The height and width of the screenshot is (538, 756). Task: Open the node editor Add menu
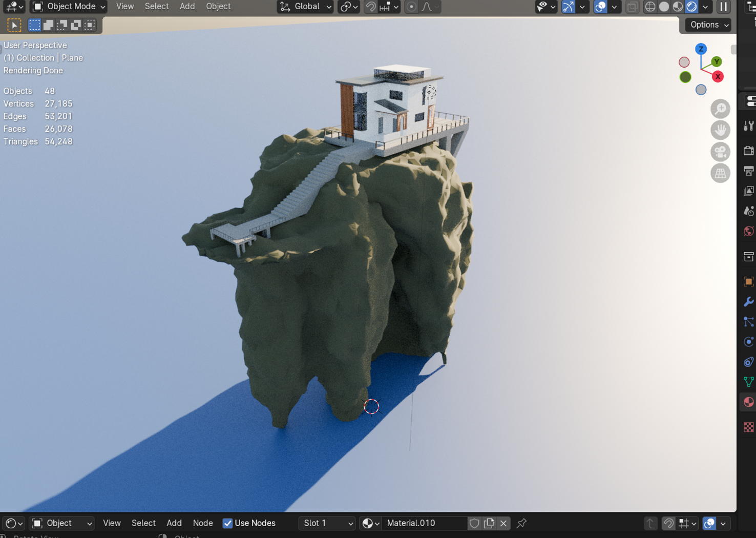(174, 523)
